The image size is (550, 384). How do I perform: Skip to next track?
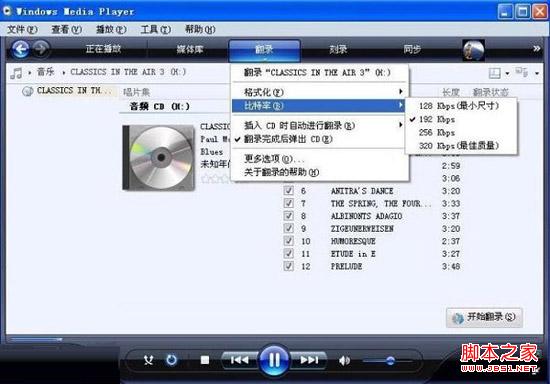(309, 360)
